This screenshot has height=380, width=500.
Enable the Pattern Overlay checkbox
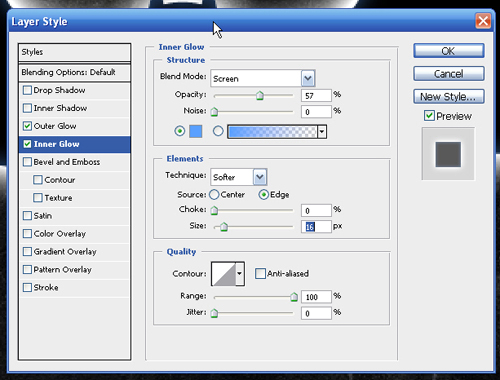pyautogui.click(x=27, y=269)
